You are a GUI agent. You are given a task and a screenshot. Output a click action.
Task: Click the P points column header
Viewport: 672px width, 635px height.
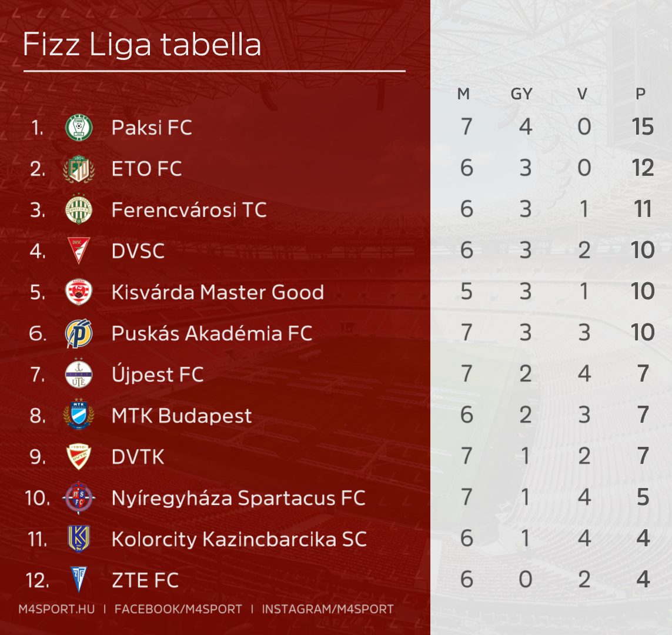coord(641,94)
